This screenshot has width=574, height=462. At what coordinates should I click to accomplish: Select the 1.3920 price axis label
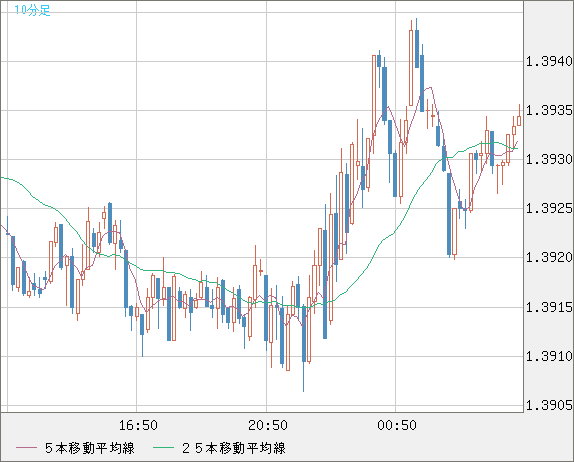[549, 257]
